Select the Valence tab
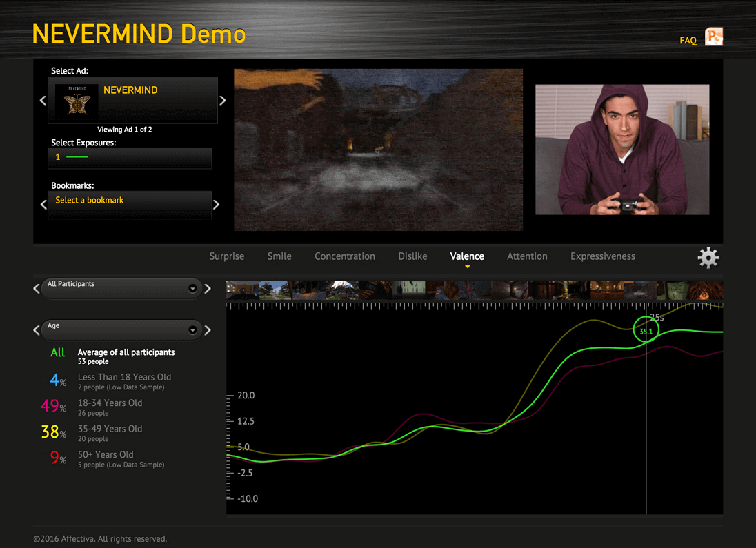756x548 pixels. tap(467, 256)
